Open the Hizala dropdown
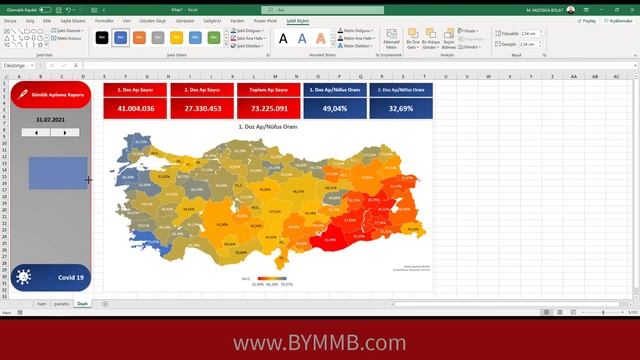 (x=468, y=31)
